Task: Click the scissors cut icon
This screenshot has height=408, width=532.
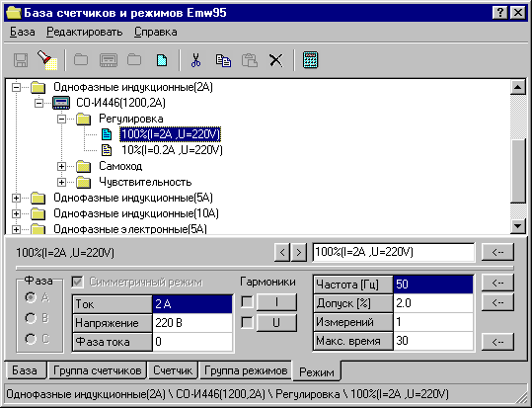Action: tap(195, 60)
